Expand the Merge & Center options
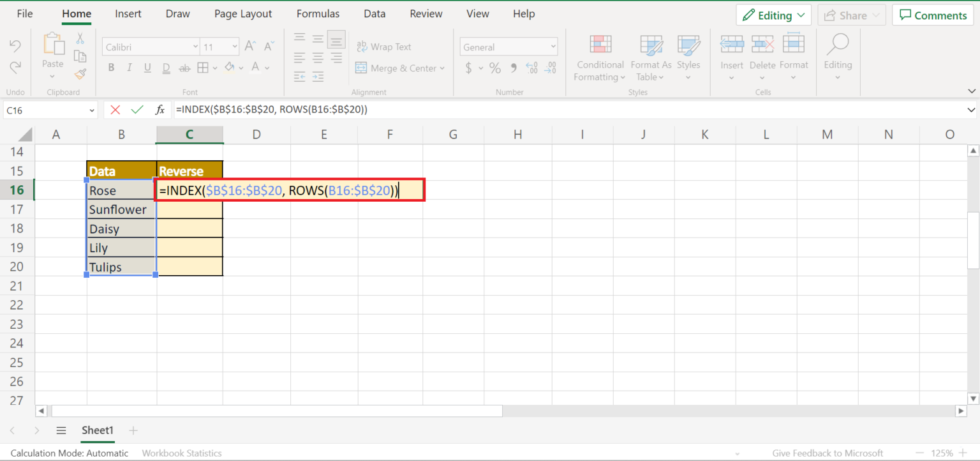Image resolution: width=980 pixels, height=461 pixels. coord(442,68)
